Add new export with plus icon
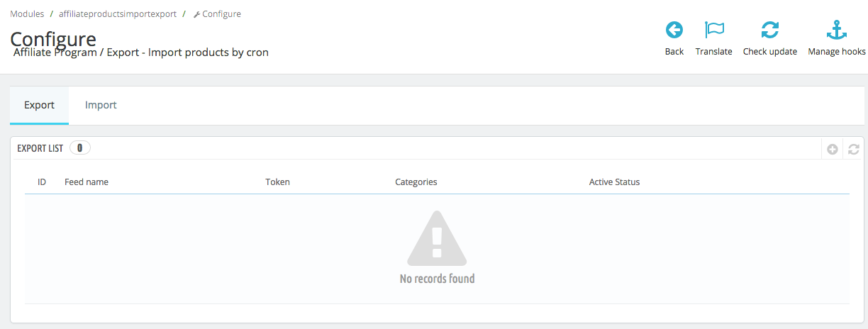The image size is (868, 329). click(x=833, y=149)
